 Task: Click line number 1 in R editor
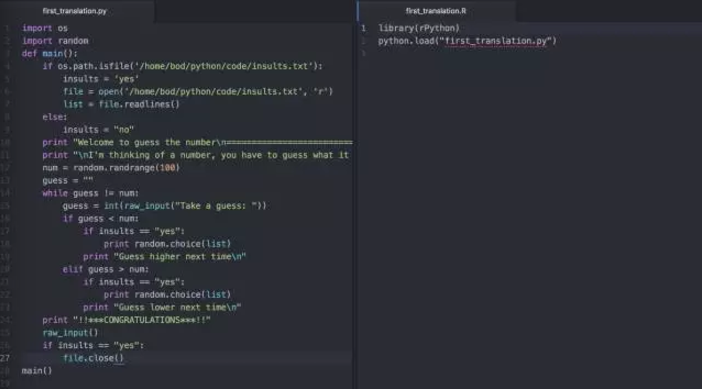point(364,28)
